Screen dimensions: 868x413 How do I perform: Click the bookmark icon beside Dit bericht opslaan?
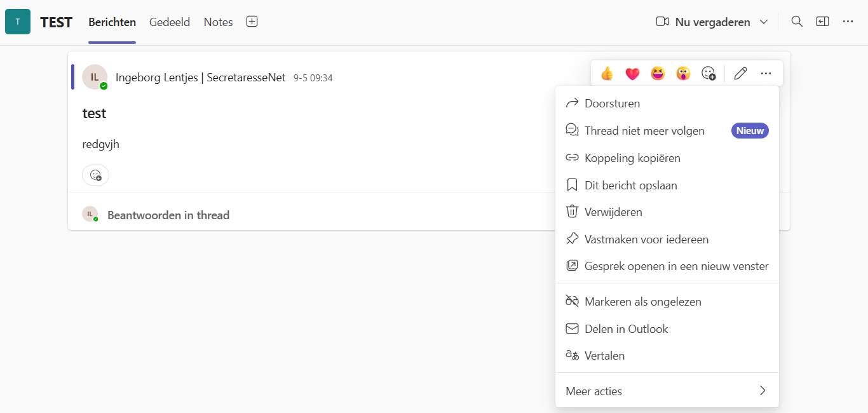click(572, 185)
